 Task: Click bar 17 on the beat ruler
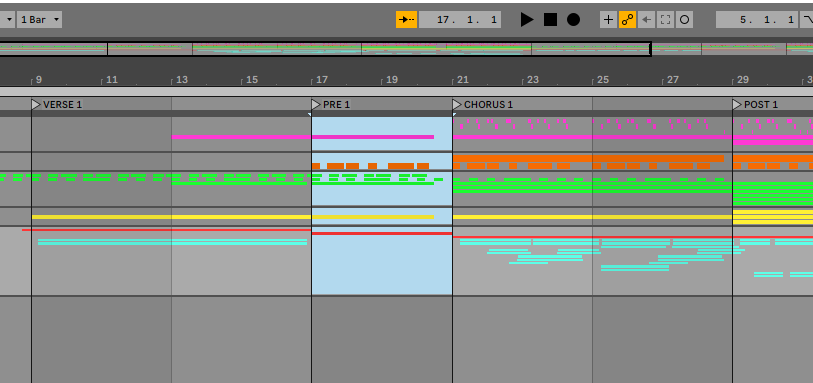point(322,80)
